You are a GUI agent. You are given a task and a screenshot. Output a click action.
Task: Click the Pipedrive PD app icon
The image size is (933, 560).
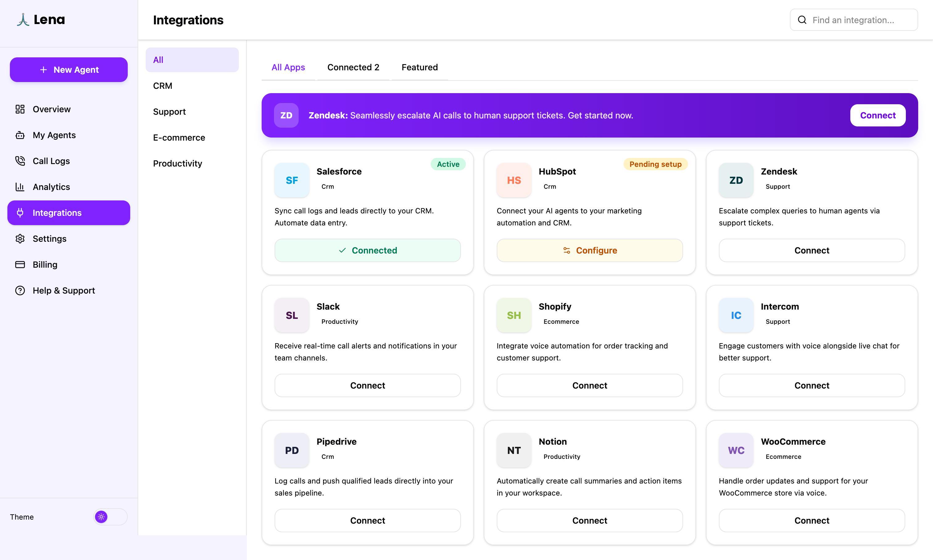[292, 450]
